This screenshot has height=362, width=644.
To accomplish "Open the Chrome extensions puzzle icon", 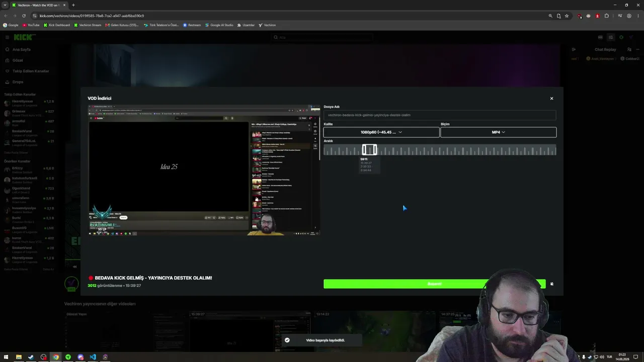I will click(606, 16).
